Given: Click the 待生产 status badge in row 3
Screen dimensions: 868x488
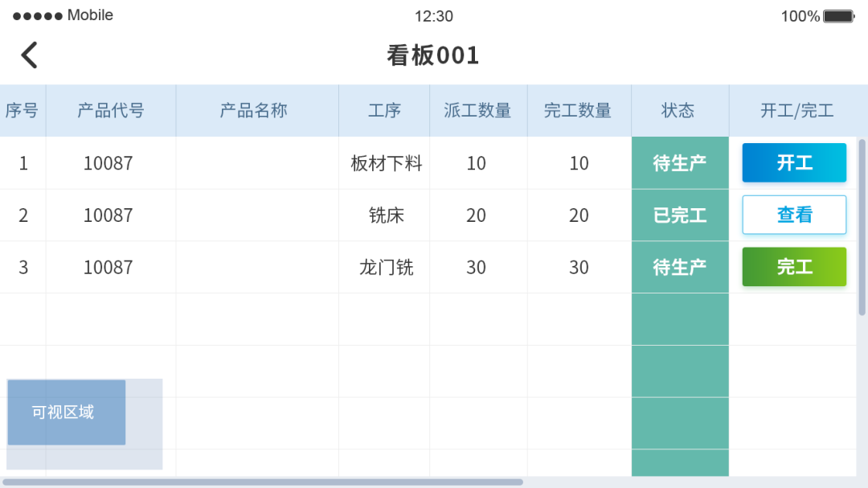Looking at the screenshot, I should [x=680, y=267].
